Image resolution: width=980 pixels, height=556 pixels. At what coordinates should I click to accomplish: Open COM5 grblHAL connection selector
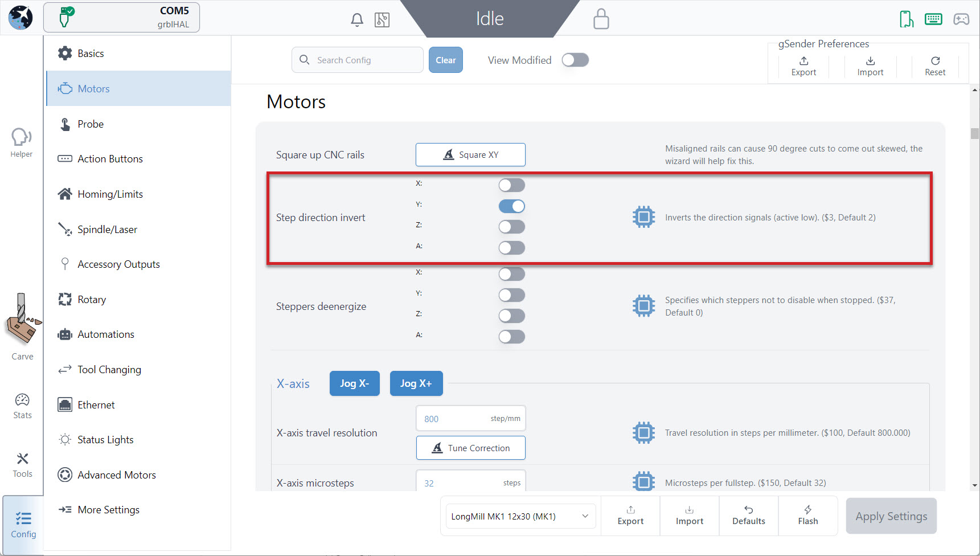(122, 18)
